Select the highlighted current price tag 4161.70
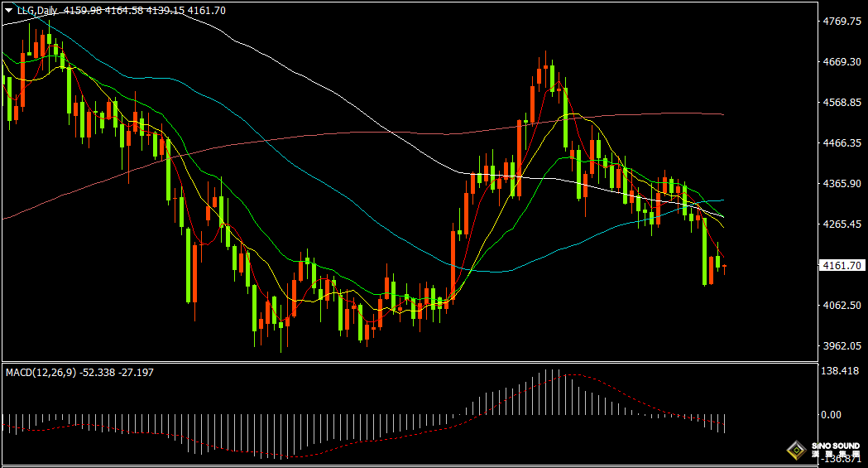 pyautogui.click(x=842, y=266)
